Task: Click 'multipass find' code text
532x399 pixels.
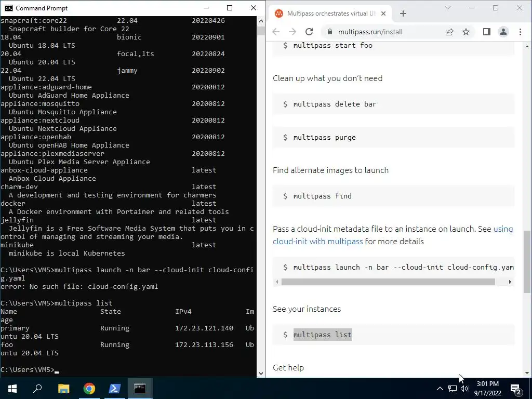Action: coord(322,196)
